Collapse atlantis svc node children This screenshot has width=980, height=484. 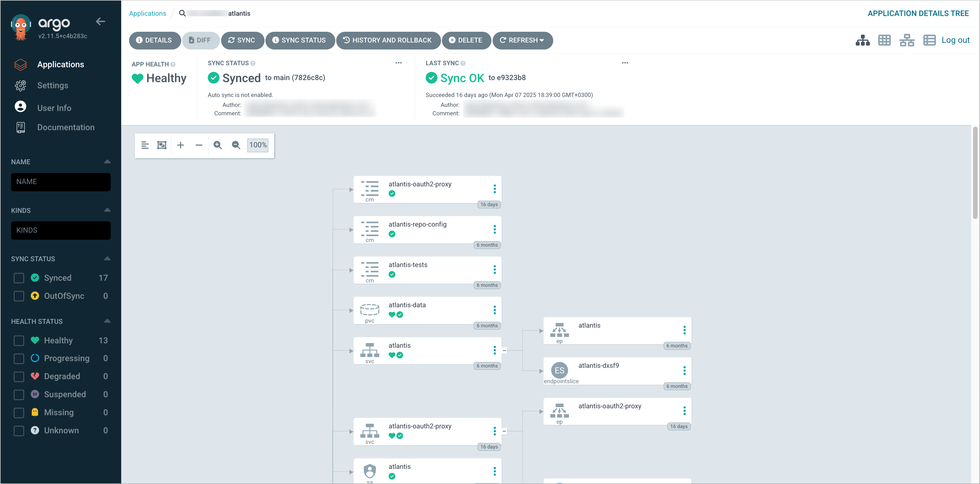pyautogui.click(x=504, y=351)
